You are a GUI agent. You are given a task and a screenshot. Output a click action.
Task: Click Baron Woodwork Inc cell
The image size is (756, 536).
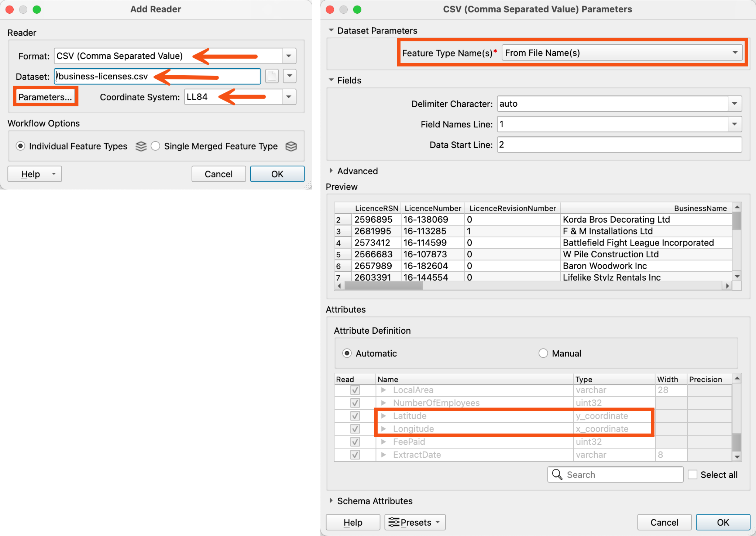[x=646, y=266]
